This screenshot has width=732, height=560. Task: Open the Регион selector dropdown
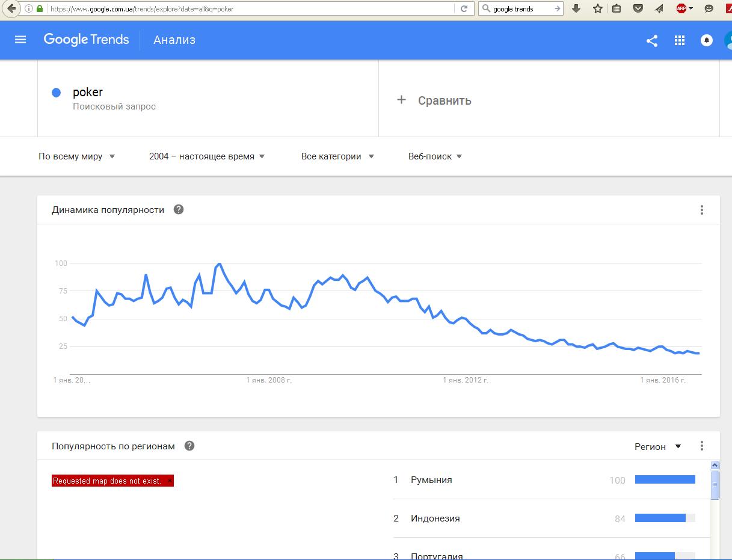pos(658,446)
